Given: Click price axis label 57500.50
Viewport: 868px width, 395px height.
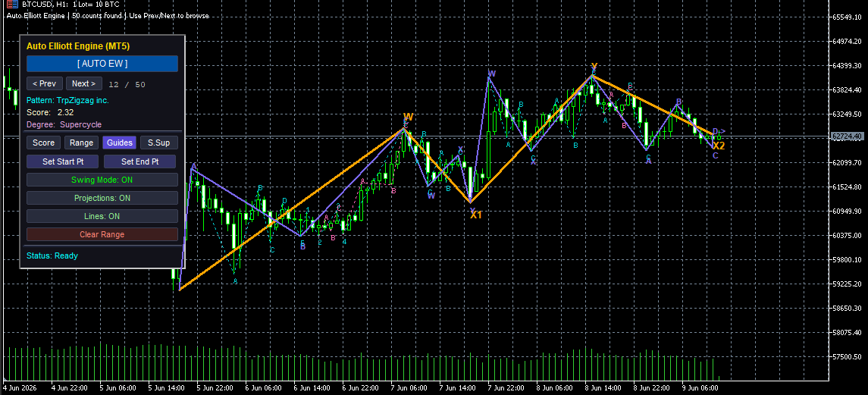Looking at the screenshot, I should tap(848, 357).
